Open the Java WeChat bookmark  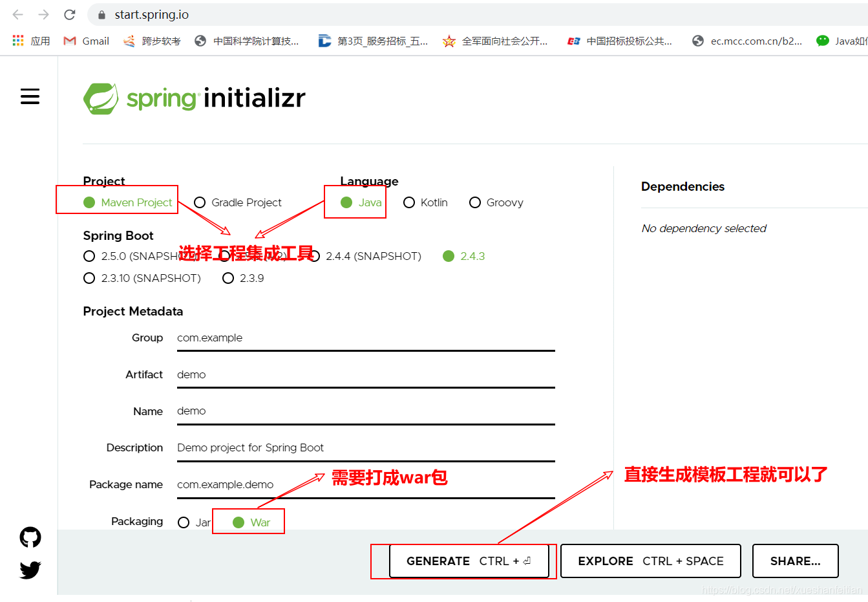(842, 41)
